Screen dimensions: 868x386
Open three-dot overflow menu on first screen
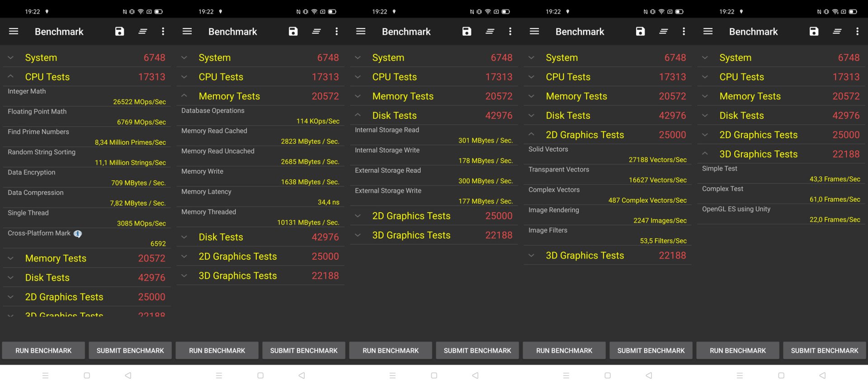pos(163,31)
